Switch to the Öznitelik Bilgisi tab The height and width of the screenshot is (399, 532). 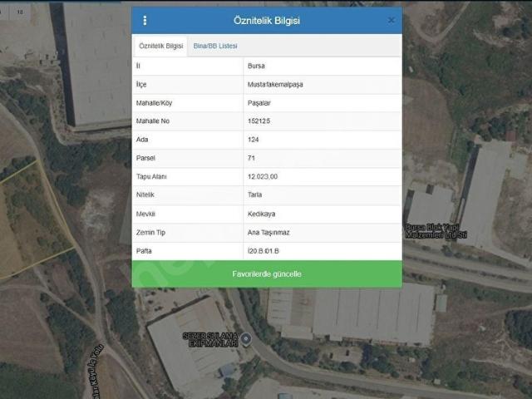[160, 46]
